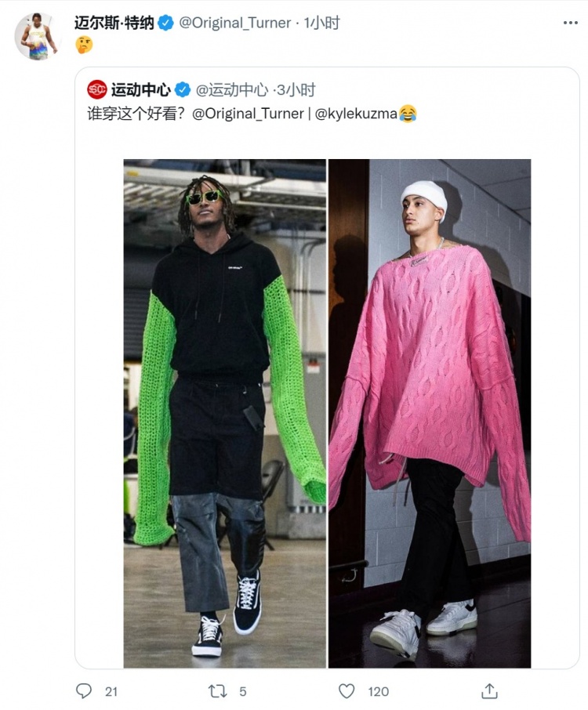Open the three-dot more options menu
Viewport: 588px width, 710px height.
click(570, 23)
